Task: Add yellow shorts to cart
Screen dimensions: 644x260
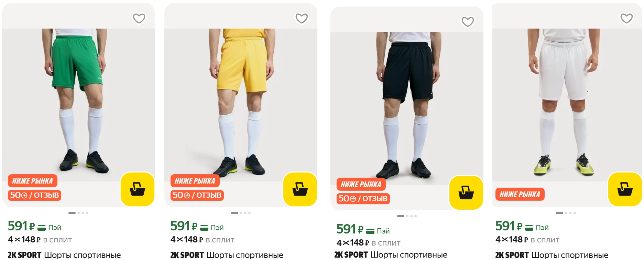Action: 300,189
